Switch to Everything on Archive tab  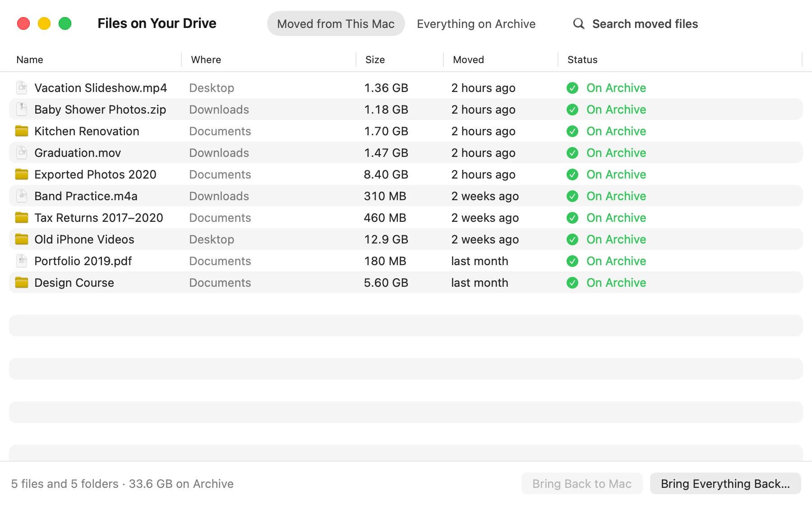point(476,23)
